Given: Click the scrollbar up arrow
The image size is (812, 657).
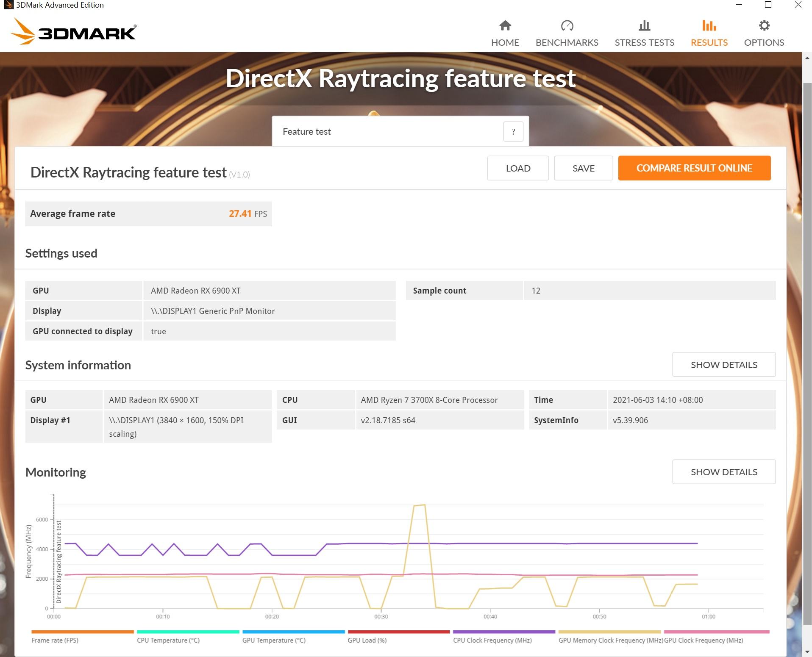Looking at the screenshot, I should pyautogui.click(x=807, y=58).
